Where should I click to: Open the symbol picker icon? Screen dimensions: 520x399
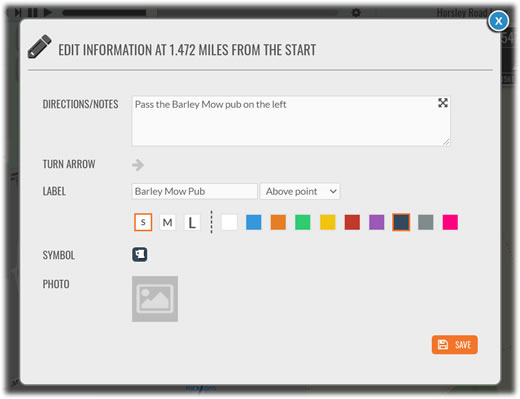click(139, 255)
